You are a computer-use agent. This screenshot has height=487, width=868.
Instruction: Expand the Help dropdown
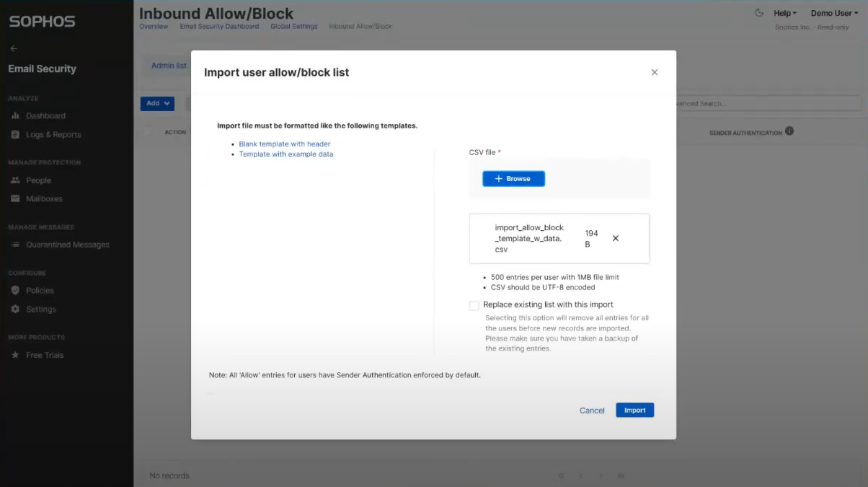click(783, 12)
